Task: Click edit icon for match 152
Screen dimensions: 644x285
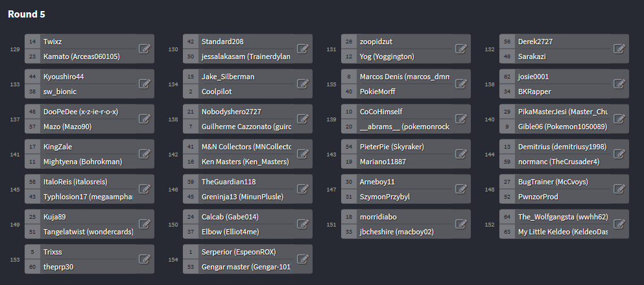Action: [x=619, y=224]
